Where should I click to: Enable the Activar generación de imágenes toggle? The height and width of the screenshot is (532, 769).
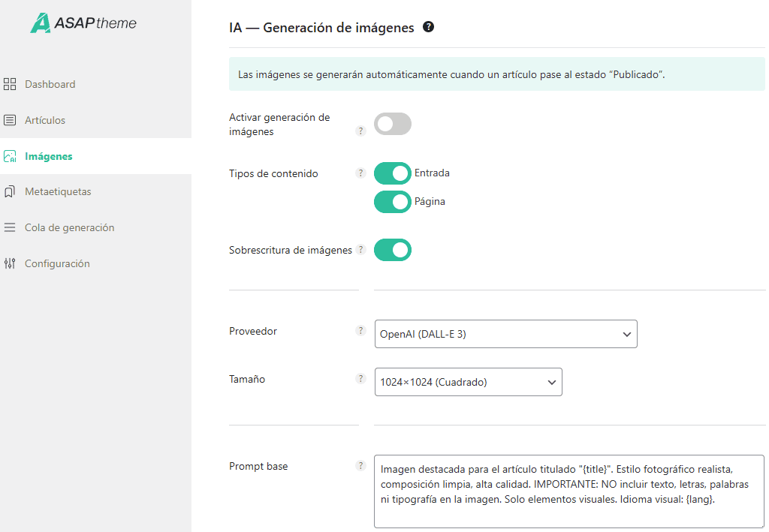coord(393,124)
